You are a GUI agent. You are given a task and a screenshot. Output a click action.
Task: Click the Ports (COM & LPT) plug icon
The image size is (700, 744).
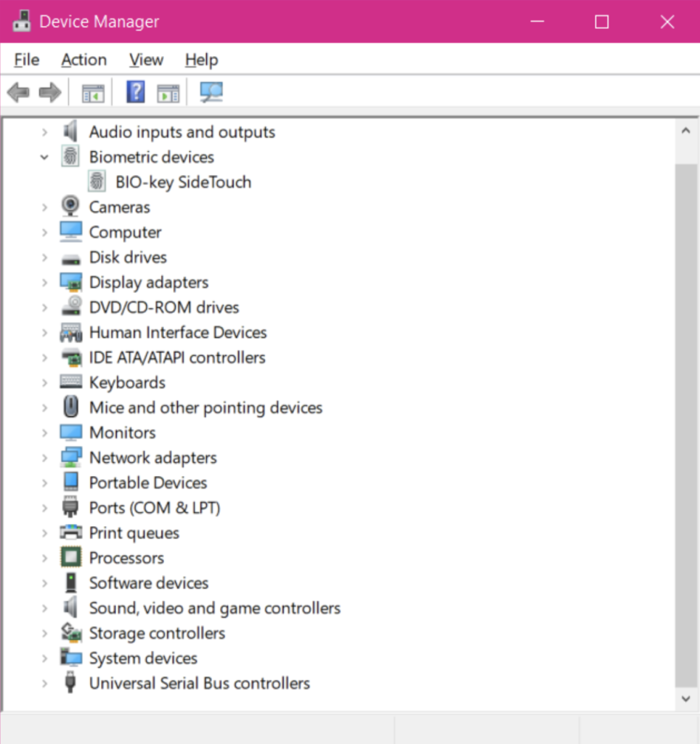click(70, 506)
